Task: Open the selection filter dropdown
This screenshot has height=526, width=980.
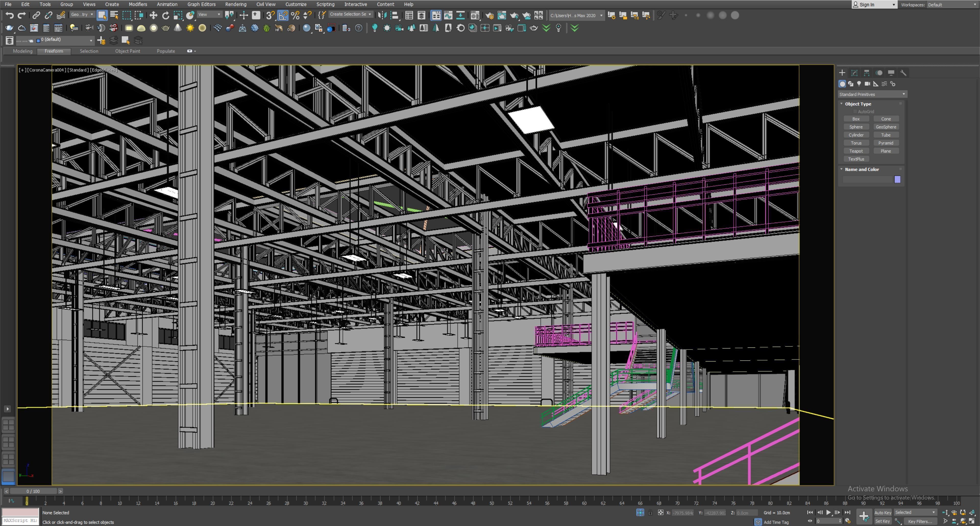Action: 82,15
